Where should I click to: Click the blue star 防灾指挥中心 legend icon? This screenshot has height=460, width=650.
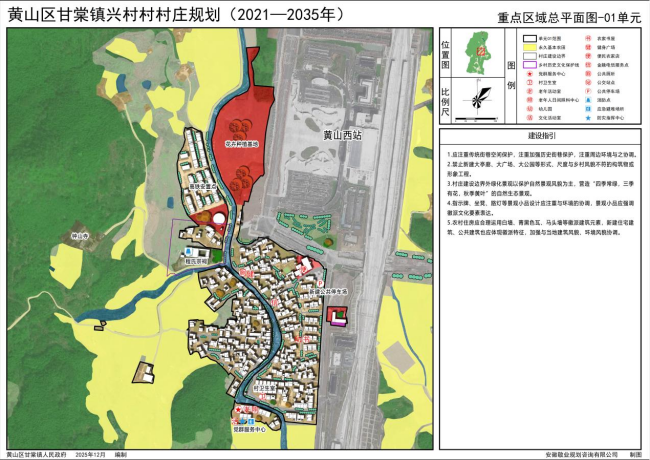coord(588,117)
